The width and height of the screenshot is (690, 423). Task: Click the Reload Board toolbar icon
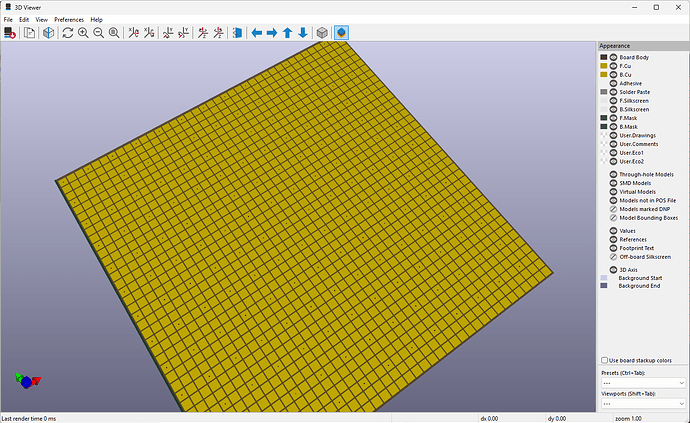(x=9, y=32)
